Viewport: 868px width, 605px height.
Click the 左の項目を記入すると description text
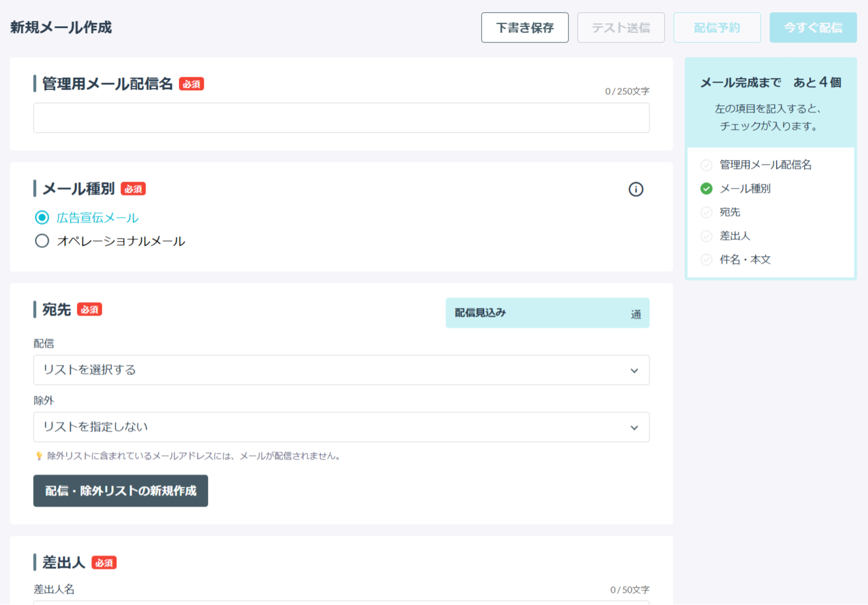pyautogui.click(x=768, y=117)
